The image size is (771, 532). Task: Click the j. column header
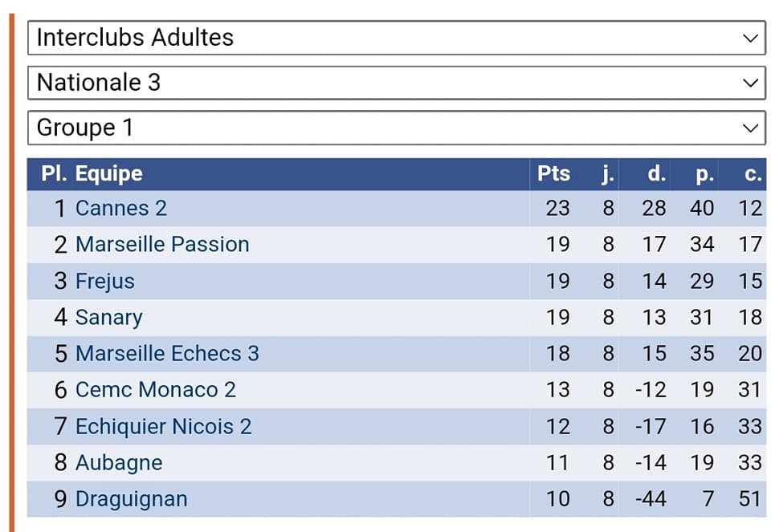608,174
